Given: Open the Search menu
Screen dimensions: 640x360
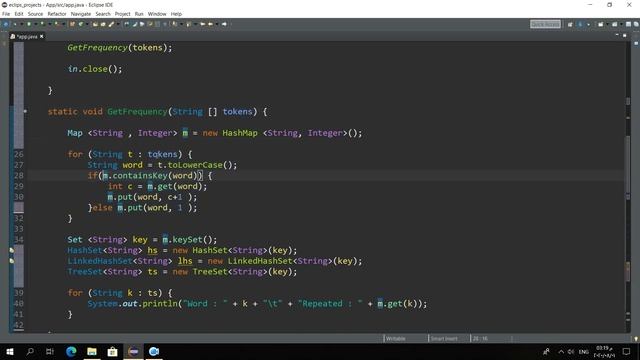Looking at the screenshot, I should pyautogui.click(x=103, y=14).
